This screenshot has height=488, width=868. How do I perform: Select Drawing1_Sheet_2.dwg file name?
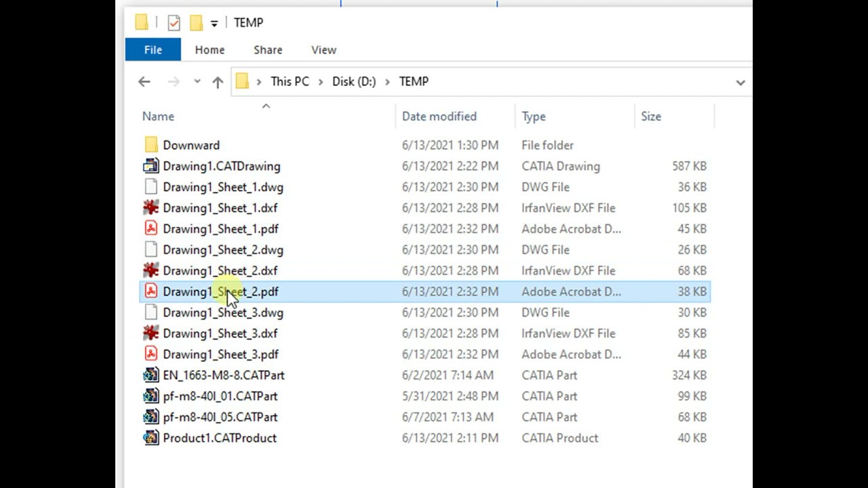[223, 250]
